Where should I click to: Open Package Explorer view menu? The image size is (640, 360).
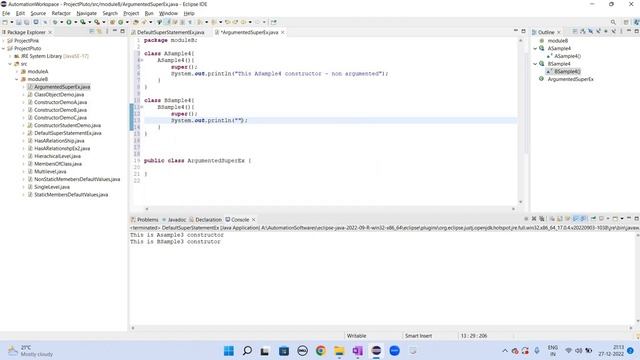click(x=107, y=31)
